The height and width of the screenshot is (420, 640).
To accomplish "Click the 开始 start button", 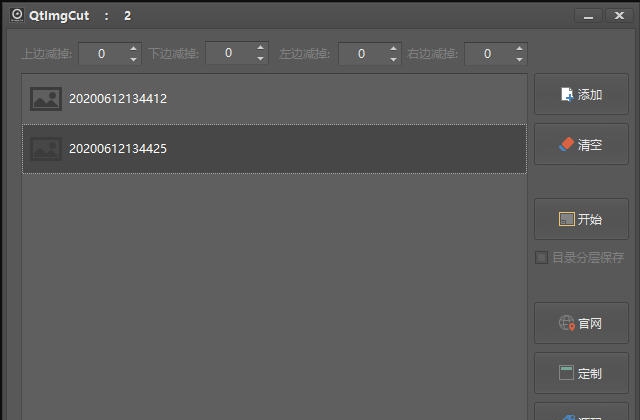I will (x=581, y=219).
